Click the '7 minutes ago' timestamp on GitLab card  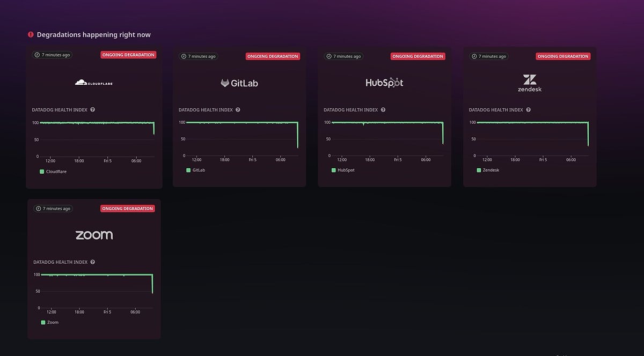pos(199,56)
